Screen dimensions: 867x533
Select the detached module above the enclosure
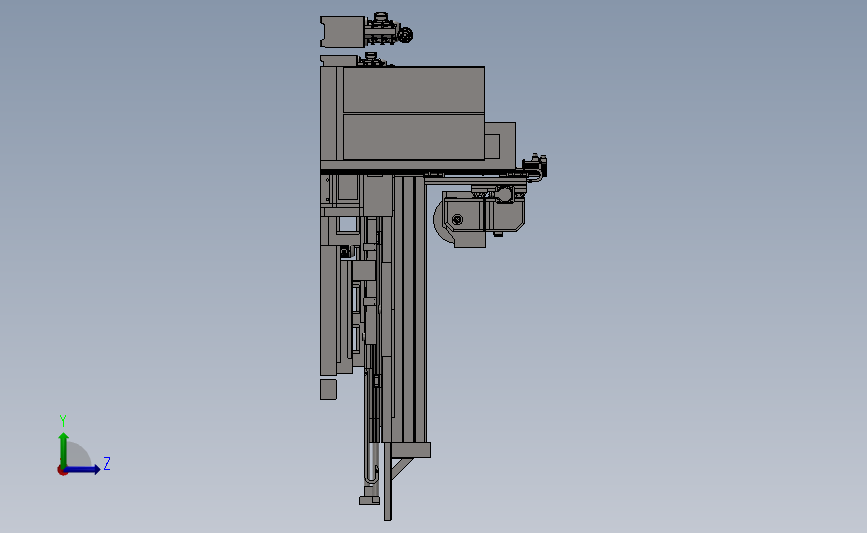[366, 30]
